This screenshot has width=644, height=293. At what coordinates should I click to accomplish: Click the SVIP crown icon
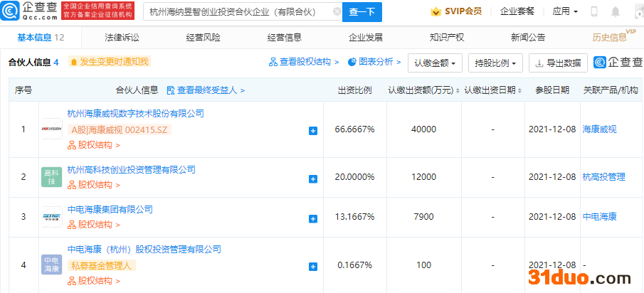point(436,11)
